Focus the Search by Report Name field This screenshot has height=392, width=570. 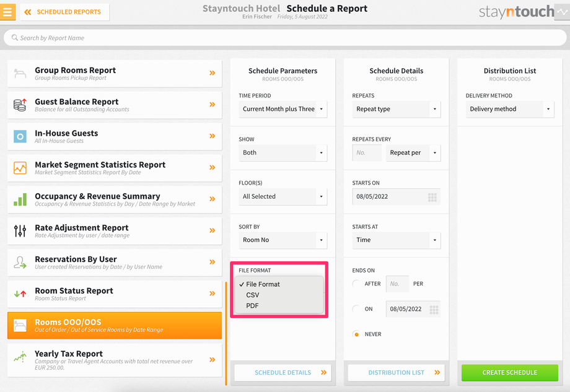[285, 38]
